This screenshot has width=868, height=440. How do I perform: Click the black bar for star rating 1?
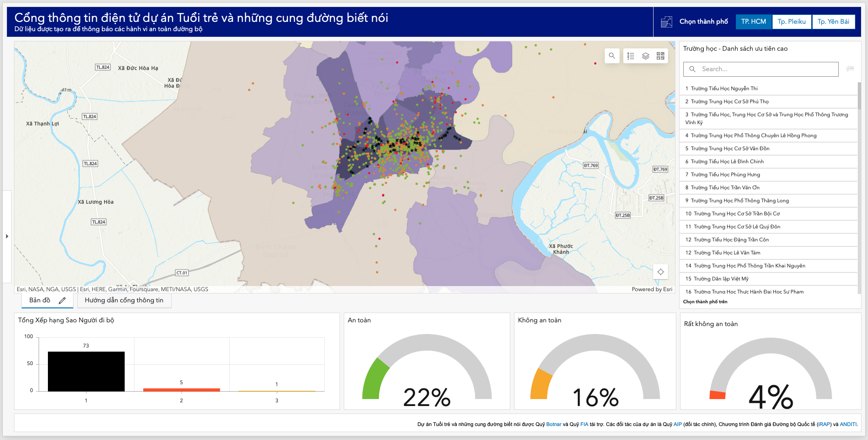[86, 371]
